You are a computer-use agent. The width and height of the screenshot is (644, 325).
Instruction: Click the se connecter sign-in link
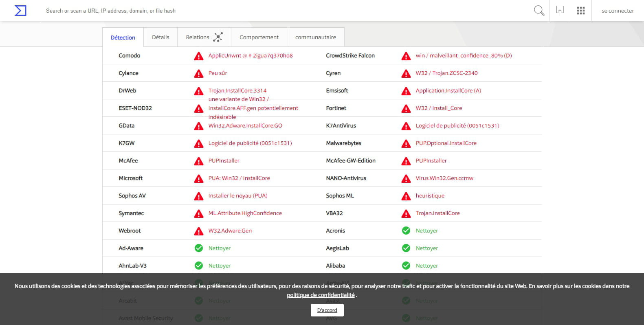pyautogui.click(x=618, y=11)
